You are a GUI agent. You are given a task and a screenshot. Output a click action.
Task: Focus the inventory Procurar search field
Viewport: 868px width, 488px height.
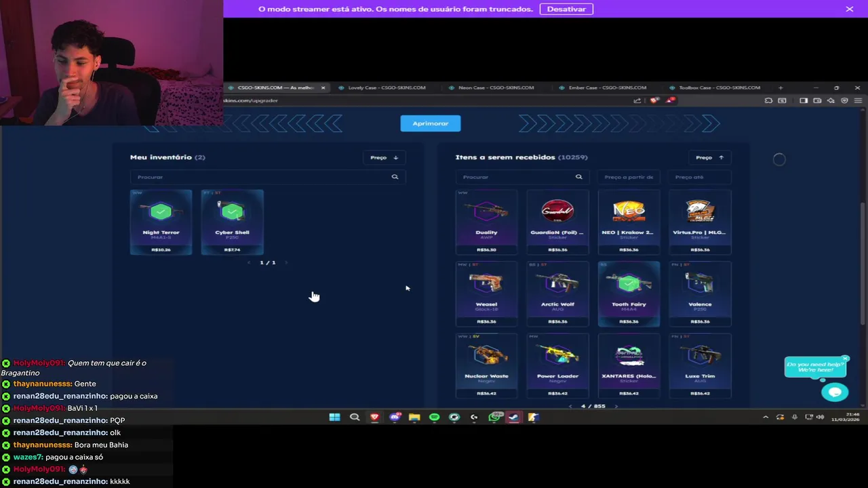(268, 177)
